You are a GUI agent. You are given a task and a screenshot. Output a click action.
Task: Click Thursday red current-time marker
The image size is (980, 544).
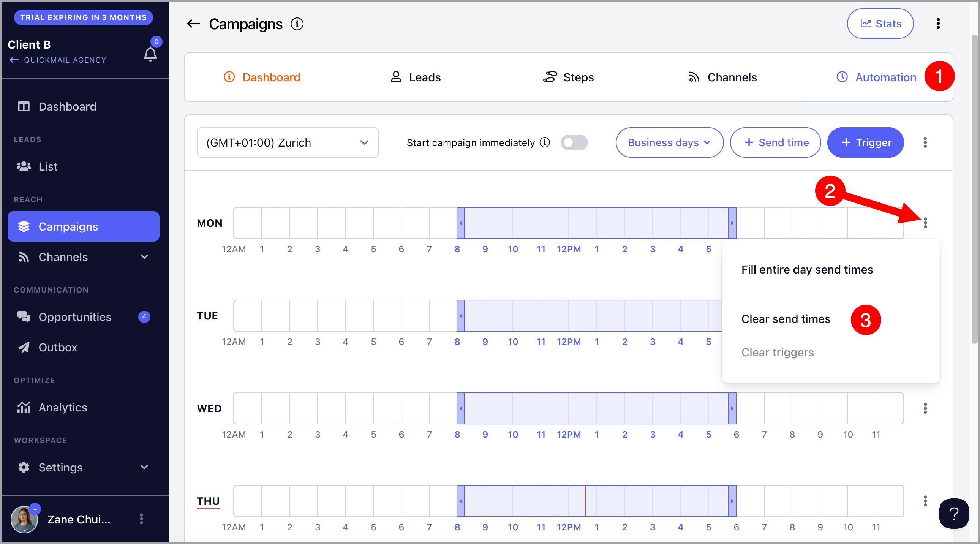point(585,501)
